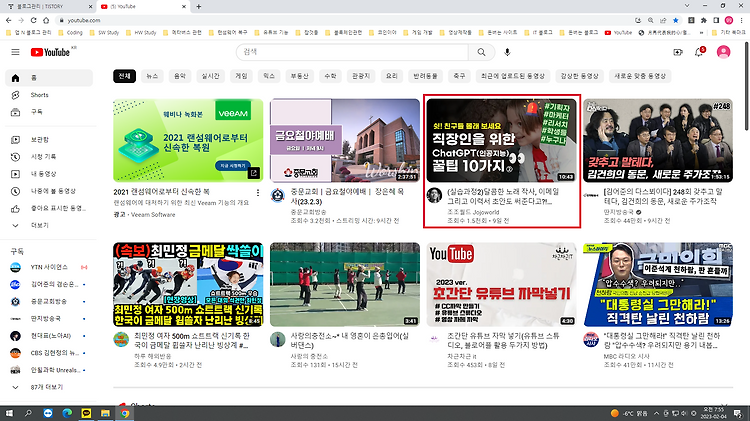This screenshot has width=750, height=421.
Task: Open the Windows Start menu
Action: point(9,413)
